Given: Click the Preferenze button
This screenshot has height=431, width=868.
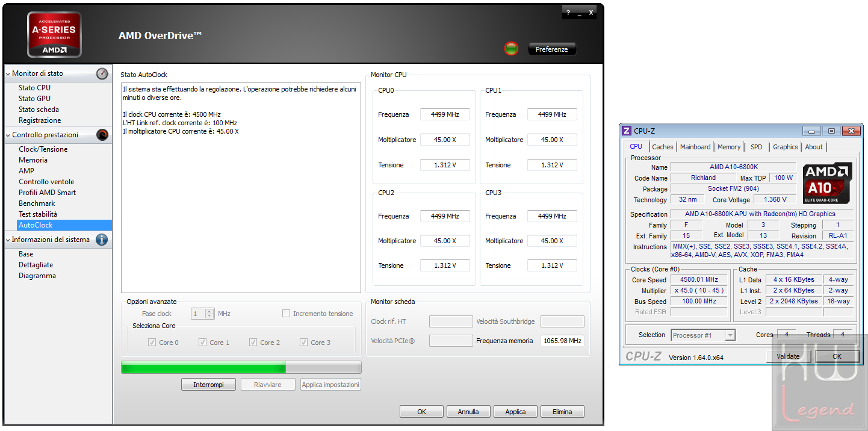Looking at the screenshot, I should [552, 49].
